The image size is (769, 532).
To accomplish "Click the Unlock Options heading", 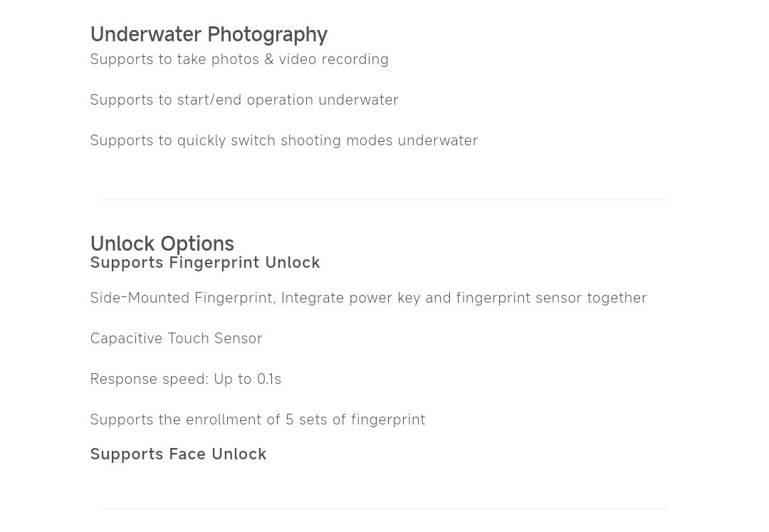I will click(x=162, y=244).
